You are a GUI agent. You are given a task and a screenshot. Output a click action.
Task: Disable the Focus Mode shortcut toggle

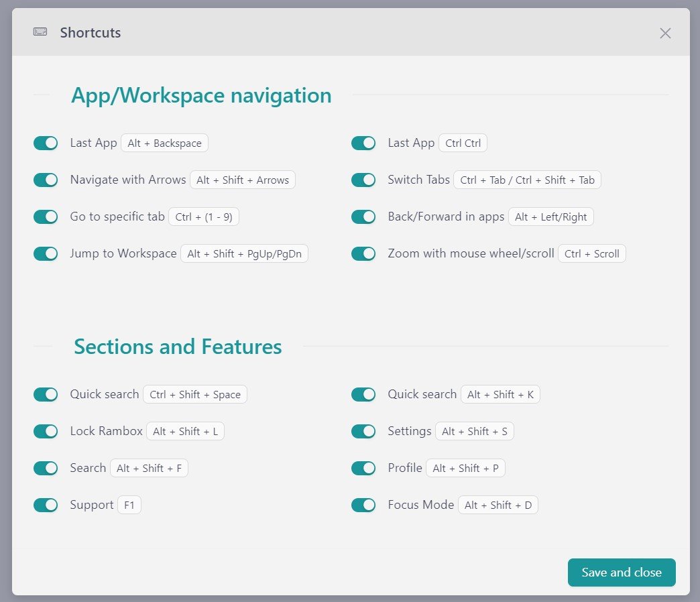363,505
